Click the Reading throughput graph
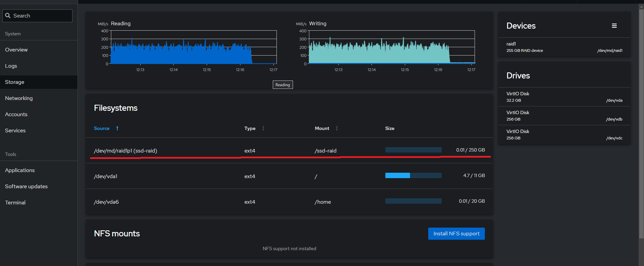The width and height of the screenshot is (644, 266). tap(194, 47)
